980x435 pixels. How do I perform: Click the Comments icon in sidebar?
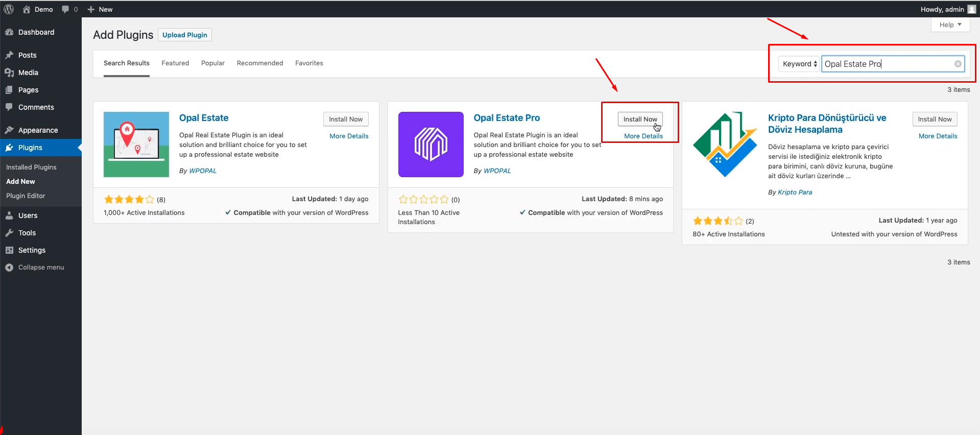(x=9, y=107)
